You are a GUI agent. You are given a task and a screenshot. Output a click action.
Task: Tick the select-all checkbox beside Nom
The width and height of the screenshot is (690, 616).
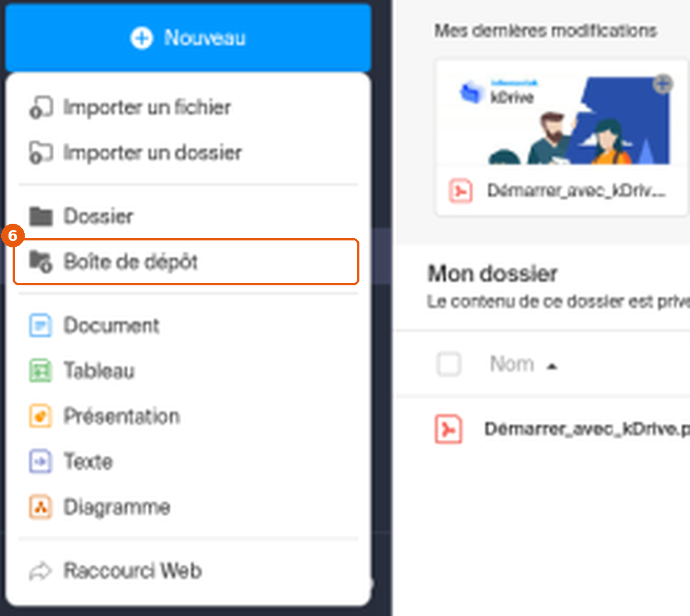coord(449,364)
